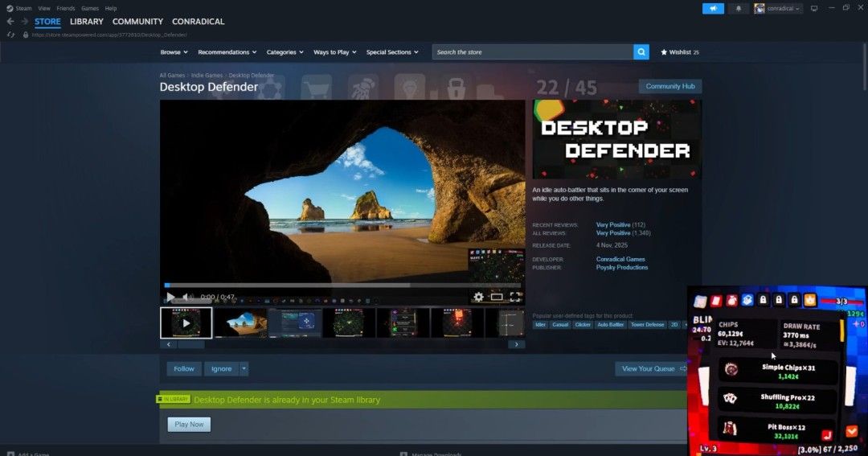Expand the Browse dropdown menu

pos(174,52)
